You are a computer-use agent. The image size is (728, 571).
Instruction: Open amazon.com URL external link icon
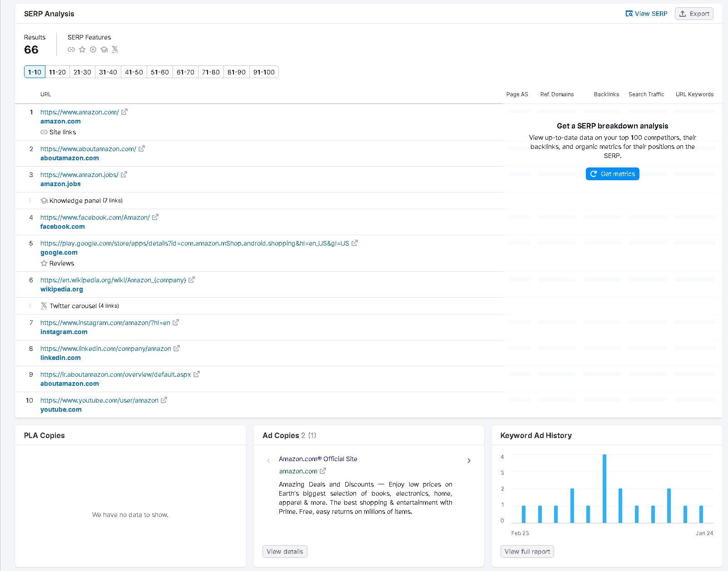(x=124, y=112)
